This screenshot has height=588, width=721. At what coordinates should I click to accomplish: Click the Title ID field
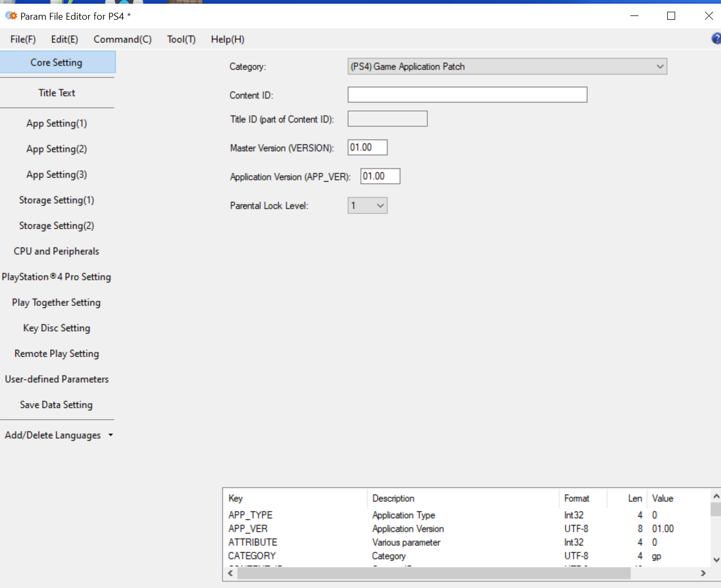(387, 119)
